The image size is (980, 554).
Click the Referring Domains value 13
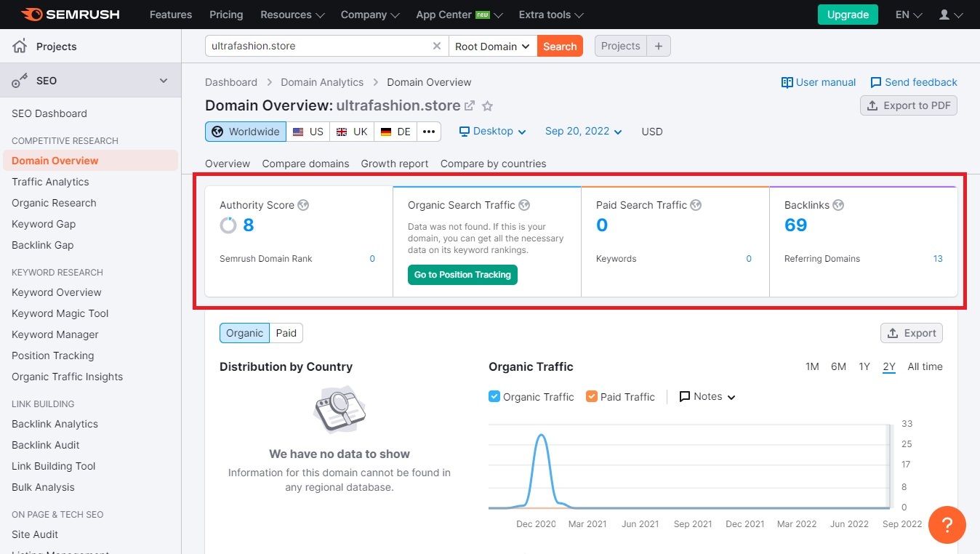[938, 259]
